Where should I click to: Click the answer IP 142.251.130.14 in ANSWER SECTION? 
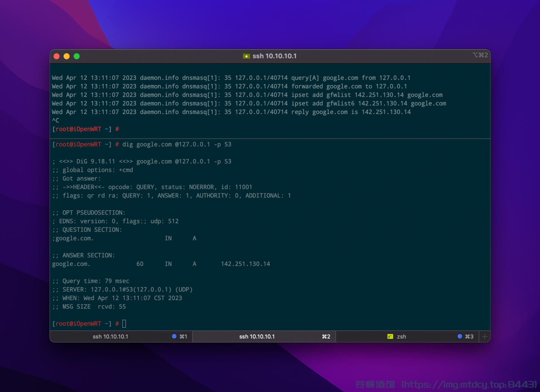tap(245, 264)
